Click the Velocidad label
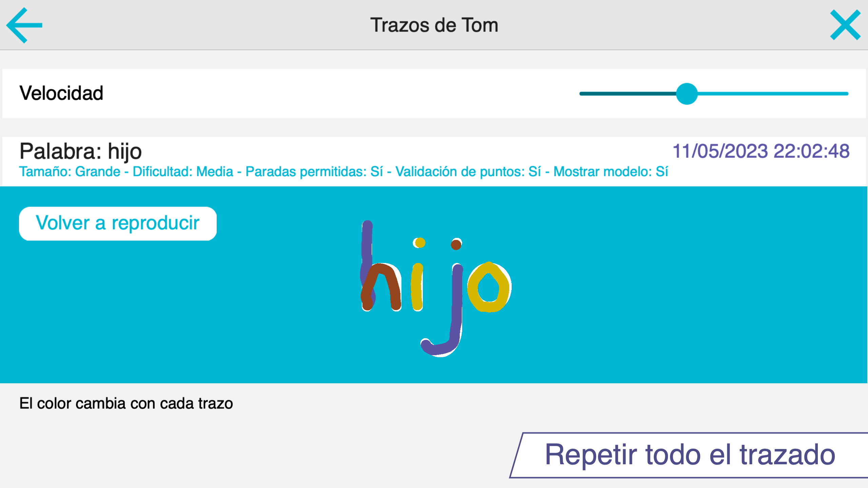 click(x=61, y=93)
